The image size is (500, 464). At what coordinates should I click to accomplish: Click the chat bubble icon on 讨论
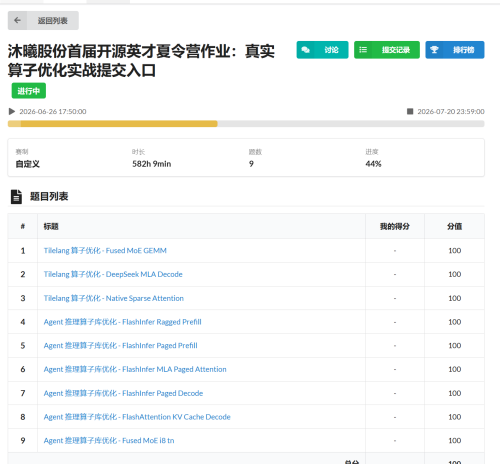click(305, 50)
